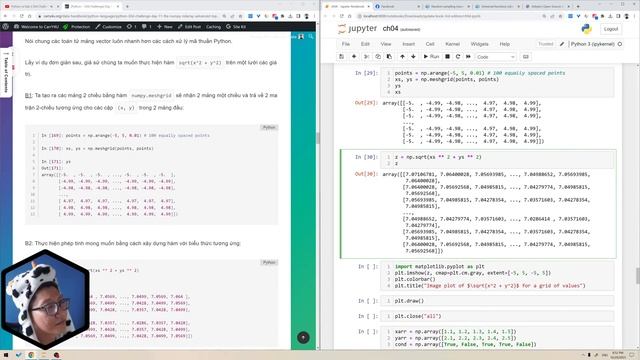Screen dimensions: 640x360
Task: Cut selected cells with scissors icon
Action: [x=367, y=57]
